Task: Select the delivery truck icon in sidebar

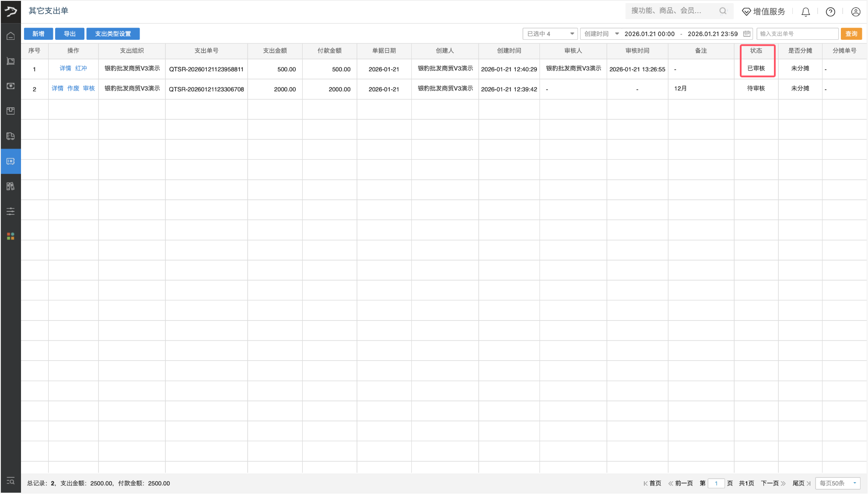Action: (x=10, y=136)
